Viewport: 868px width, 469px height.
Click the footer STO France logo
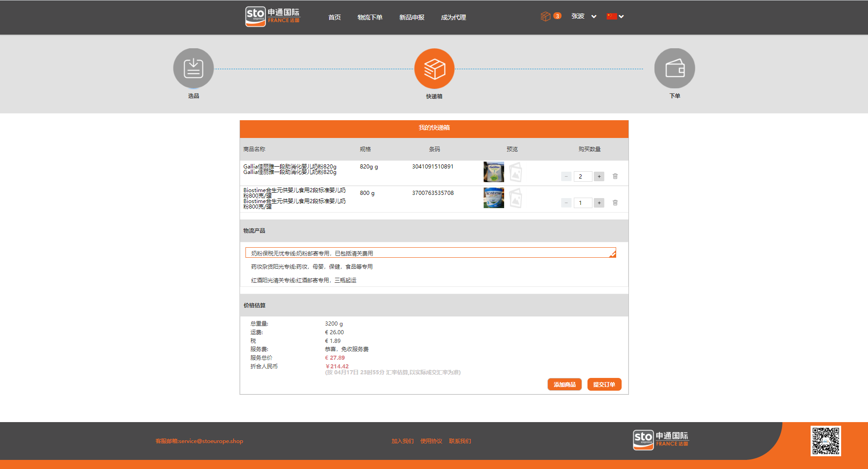pyautogui.click(x=661, y=440)
